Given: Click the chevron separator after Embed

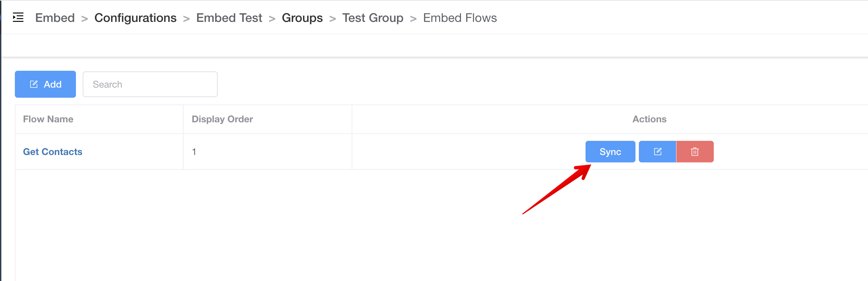Looking at the screenshot, I should (x=84, y=19).
